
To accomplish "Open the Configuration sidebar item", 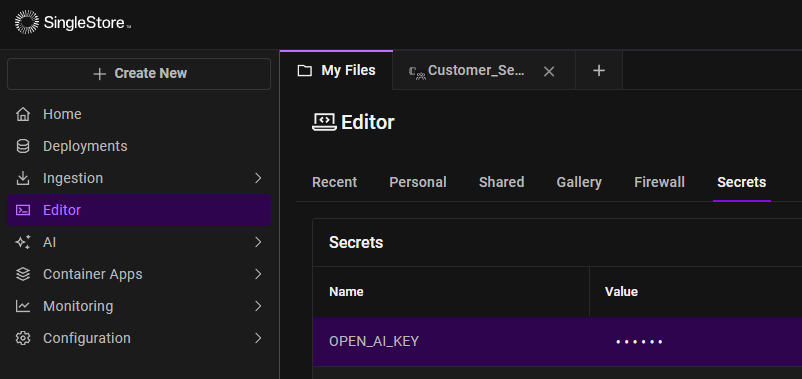I will (x=139, y=338).
